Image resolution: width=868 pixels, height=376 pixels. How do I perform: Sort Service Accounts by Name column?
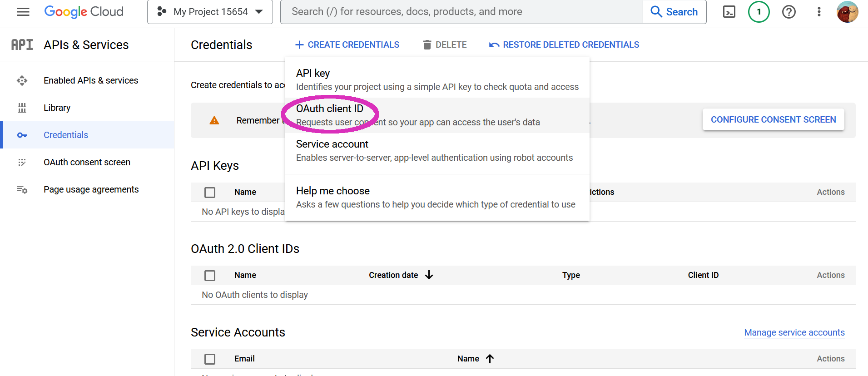(468, 359)
